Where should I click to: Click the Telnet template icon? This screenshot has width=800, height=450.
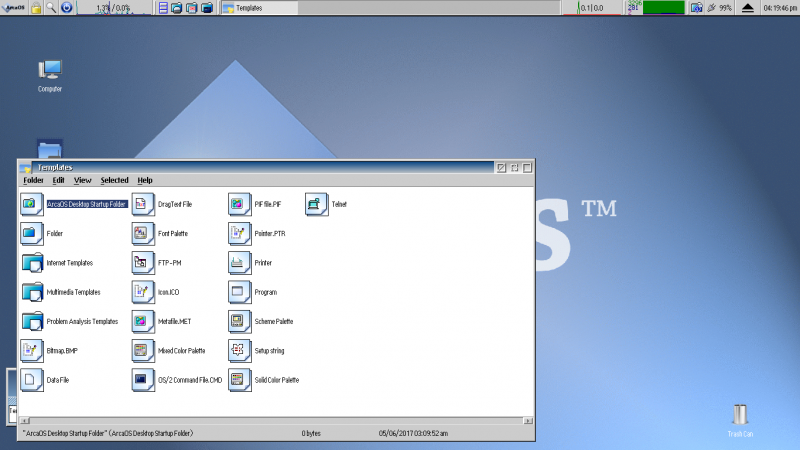[x=316, y=204]
